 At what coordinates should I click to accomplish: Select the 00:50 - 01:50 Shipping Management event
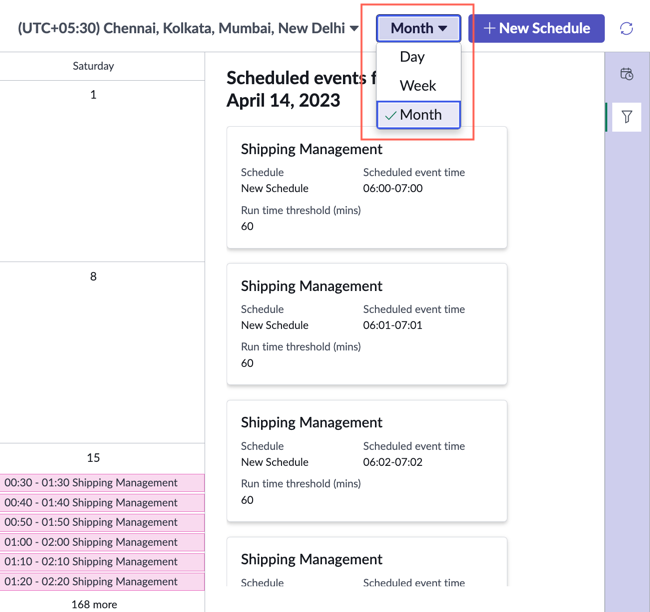coord(102,522)
